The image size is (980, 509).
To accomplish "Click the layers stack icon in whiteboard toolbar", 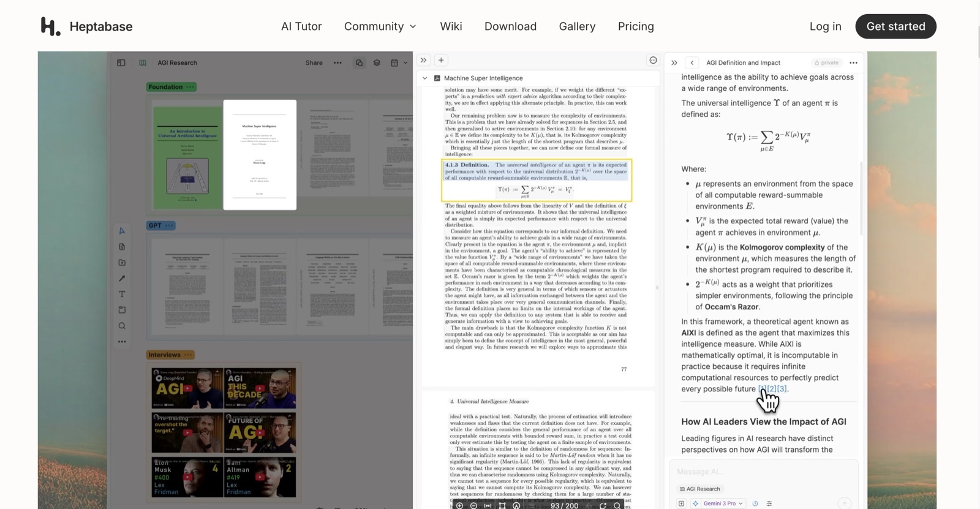I will (377, 62).
